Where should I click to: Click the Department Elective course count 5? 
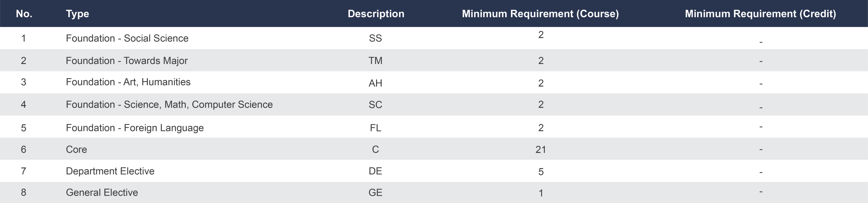point(541,172)
